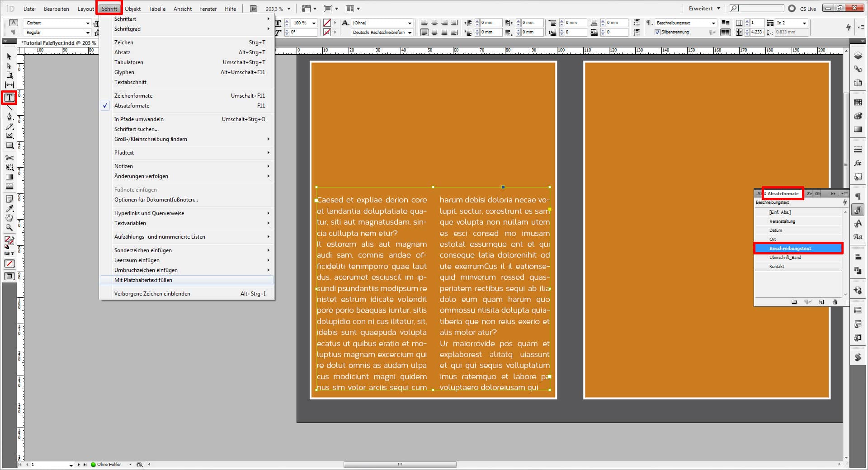Pick the Eyedropper tool
This screenshot has height=470, width=868.
click(x=9, y=208)
